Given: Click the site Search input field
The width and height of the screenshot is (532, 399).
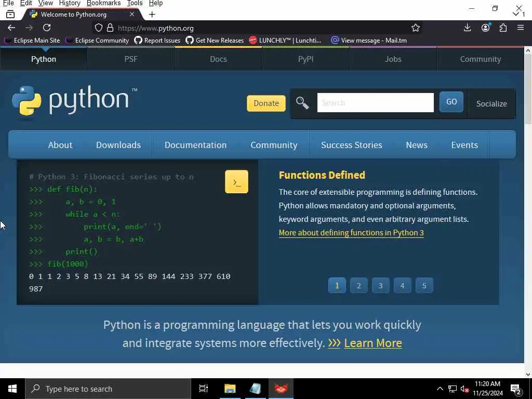Looking at the screenshot, I should pyautogui.click(x=375, y=102).
